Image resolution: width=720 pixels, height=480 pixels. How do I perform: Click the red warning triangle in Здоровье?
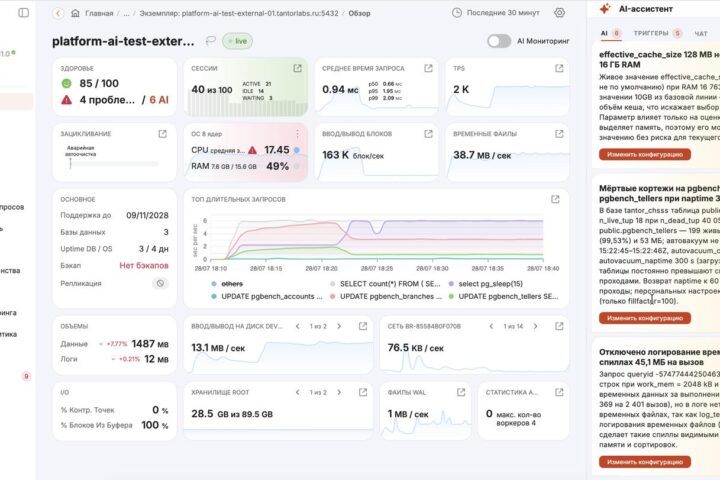pyautogui.click(x=67, y=100)
